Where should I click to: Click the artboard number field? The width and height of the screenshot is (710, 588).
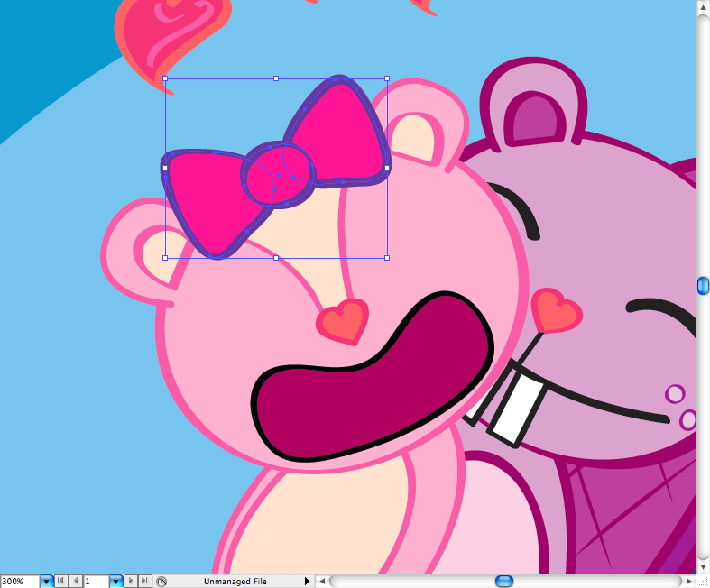(x=95, y=582)
